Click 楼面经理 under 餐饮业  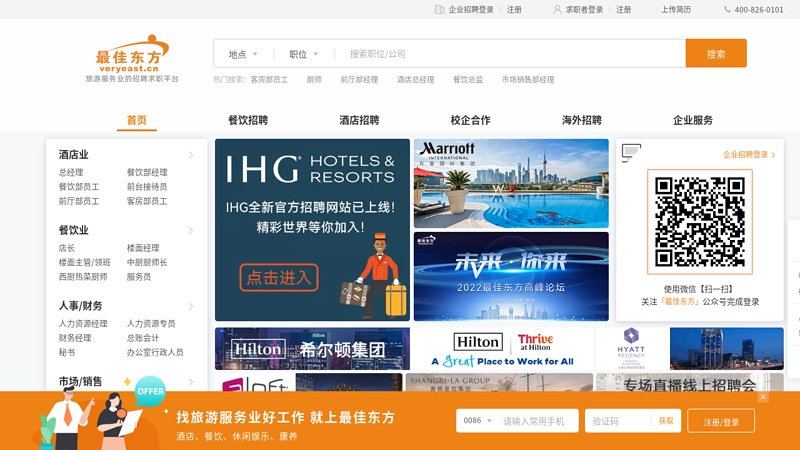(143, 248)
